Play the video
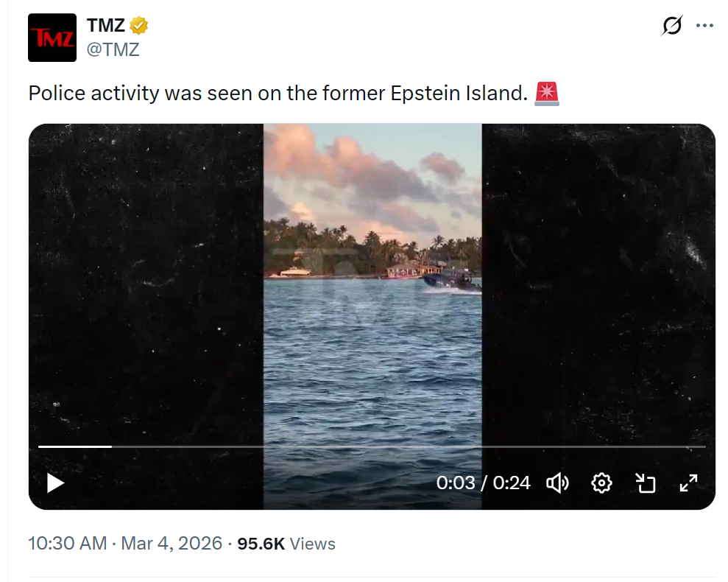 coord(55,483)
